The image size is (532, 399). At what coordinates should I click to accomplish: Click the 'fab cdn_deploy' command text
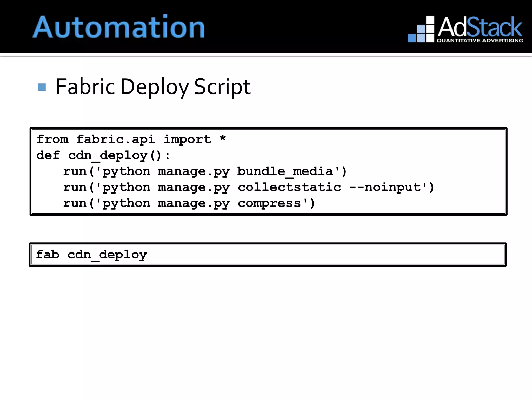(x=91, y=255)
